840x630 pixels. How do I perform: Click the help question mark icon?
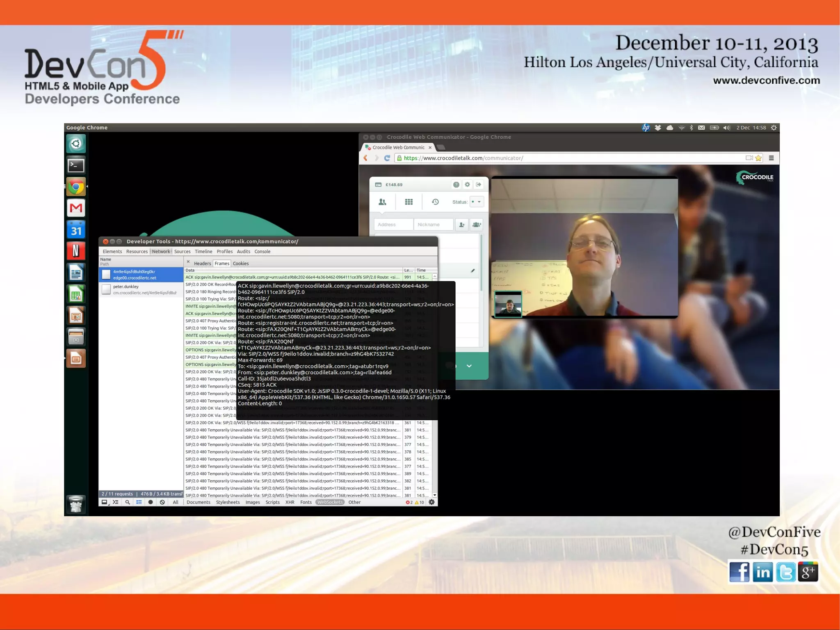[456, 185]
